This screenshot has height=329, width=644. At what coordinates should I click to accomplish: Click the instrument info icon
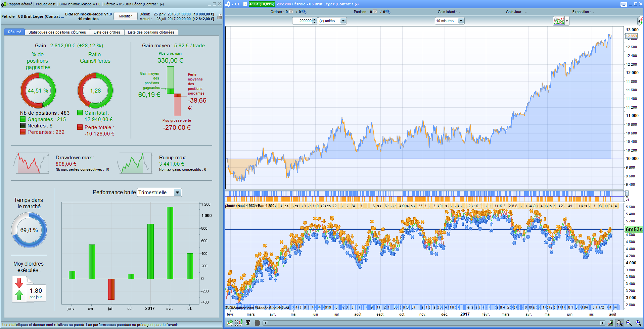pos(245,4)
